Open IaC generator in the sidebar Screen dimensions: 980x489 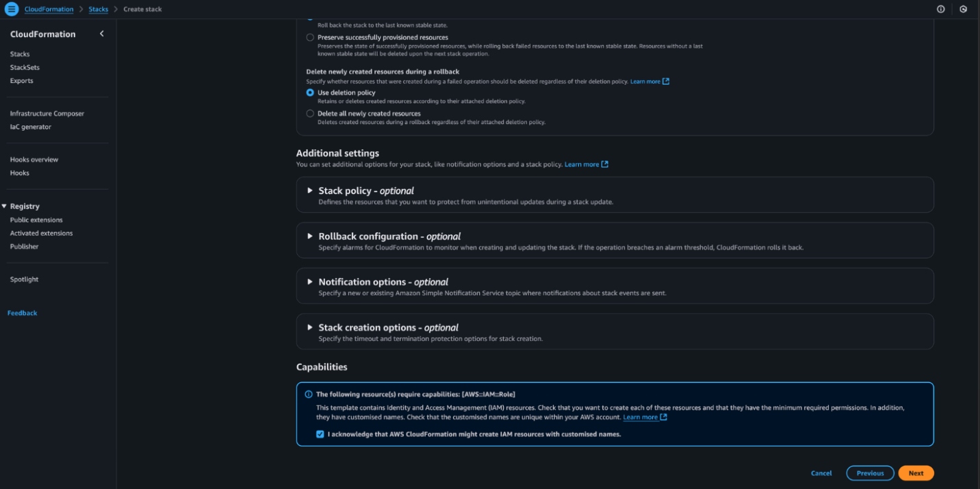[x=31, y=127]
